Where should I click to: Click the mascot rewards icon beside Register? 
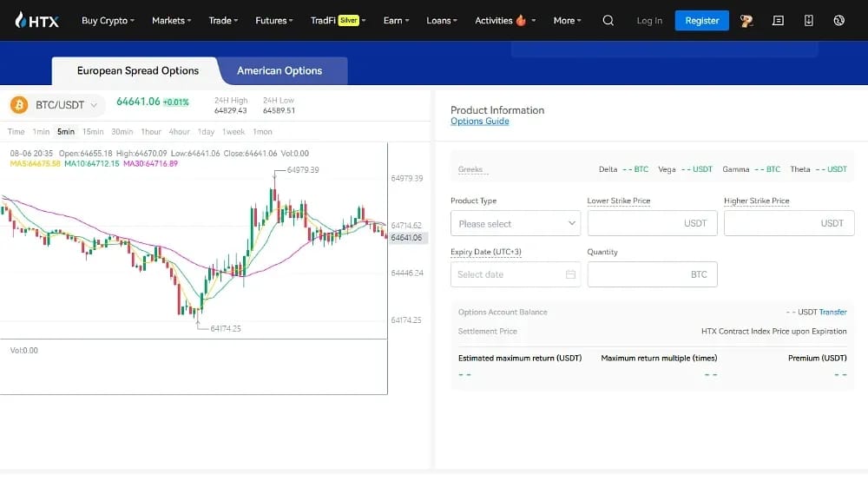click(x=746, y=21)
